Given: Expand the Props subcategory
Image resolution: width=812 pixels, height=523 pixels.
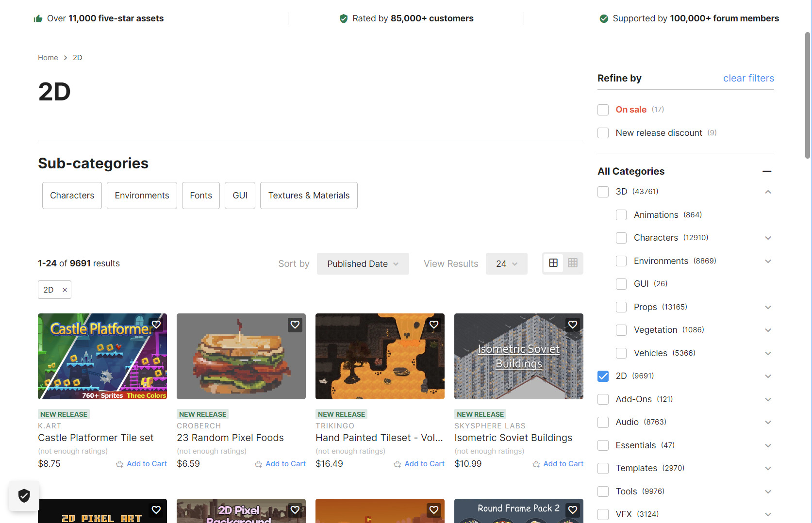Looking at the screenshot, I should (768, 307).
